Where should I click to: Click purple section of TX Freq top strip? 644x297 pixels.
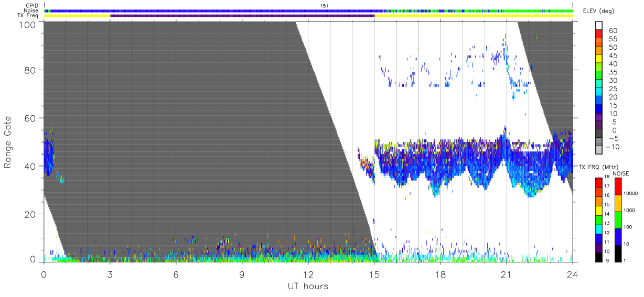tap(242, 16)
